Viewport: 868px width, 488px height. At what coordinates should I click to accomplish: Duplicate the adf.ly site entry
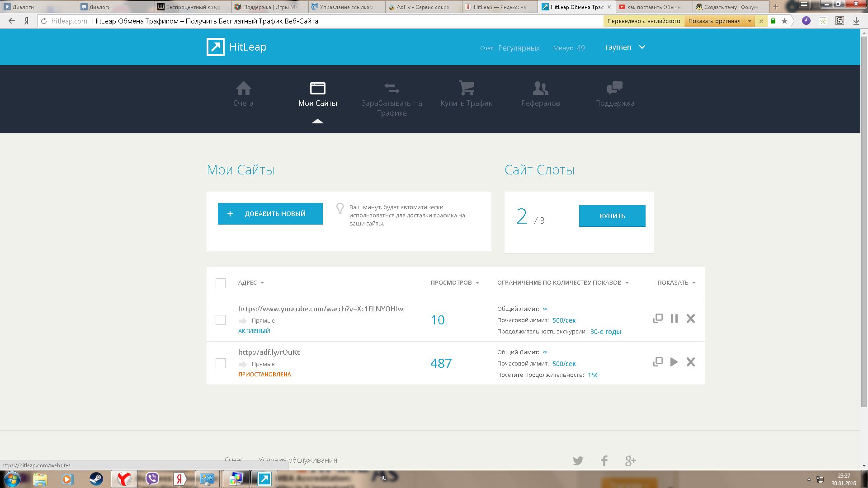pyautogui.click(x=658, y=362)
